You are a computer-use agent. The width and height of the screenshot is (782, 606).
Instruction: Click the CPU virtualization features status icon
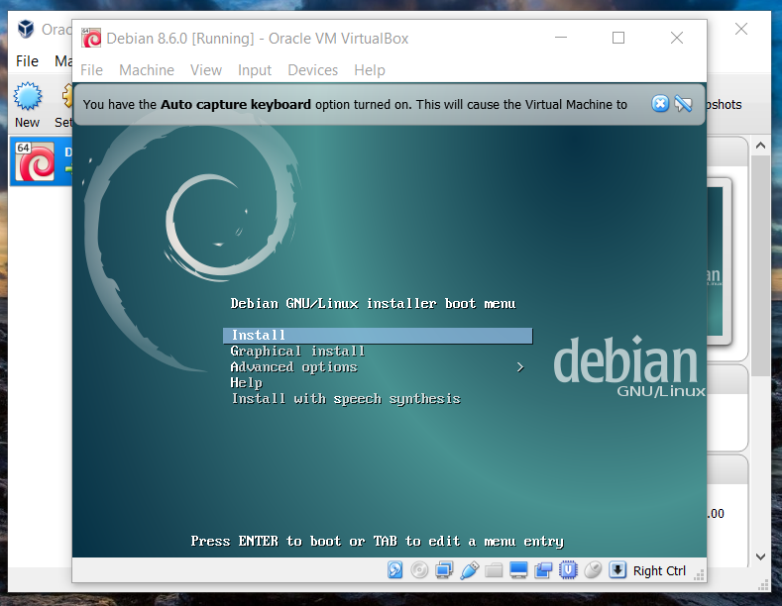coord(568,570)
